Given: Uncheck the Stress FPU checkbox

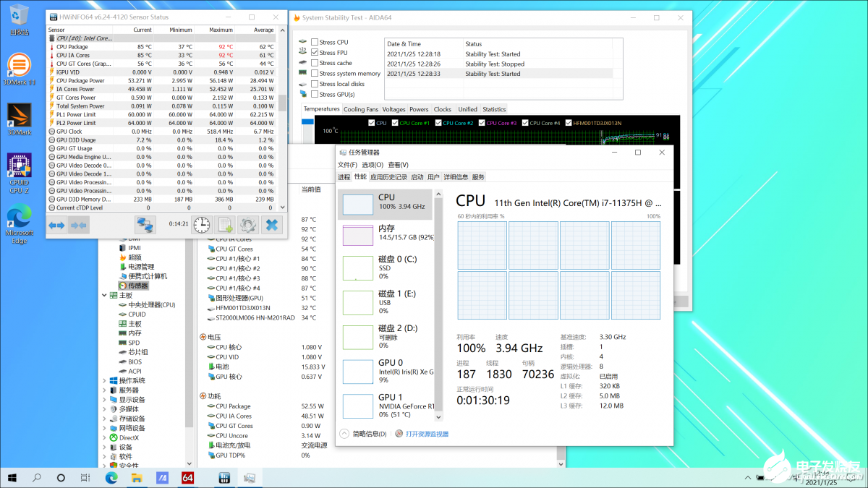Looking at the screenshot, I should [x=315, y=53].
